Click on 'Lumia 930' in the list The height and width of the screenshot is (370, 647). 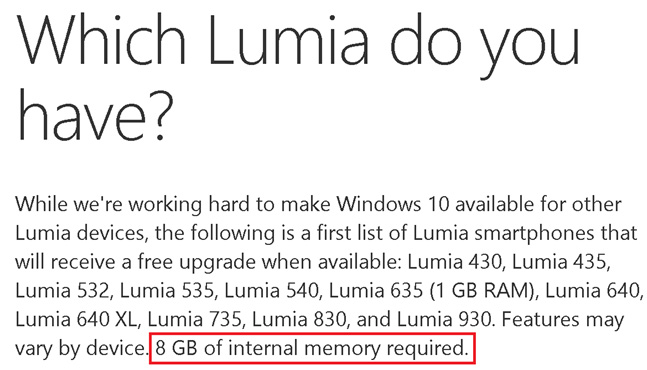(x=444, y=320)
